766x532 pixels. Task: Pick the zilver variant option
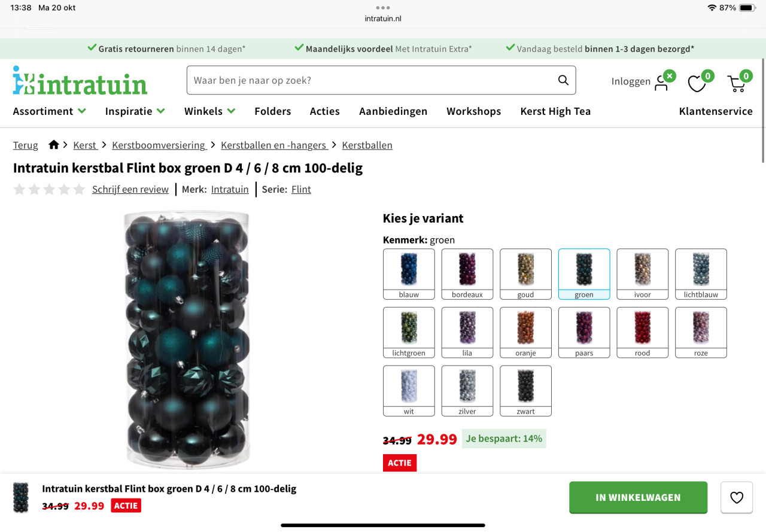467,391
